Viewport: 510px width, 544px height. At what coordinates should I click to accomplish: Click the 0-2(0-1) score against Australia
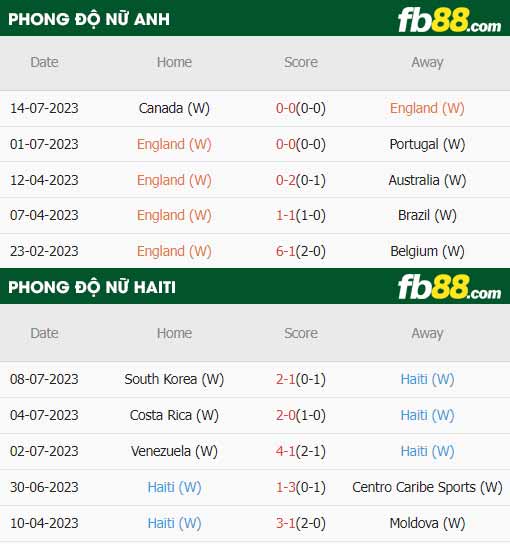pyautogui.click(x=301, y=180)
